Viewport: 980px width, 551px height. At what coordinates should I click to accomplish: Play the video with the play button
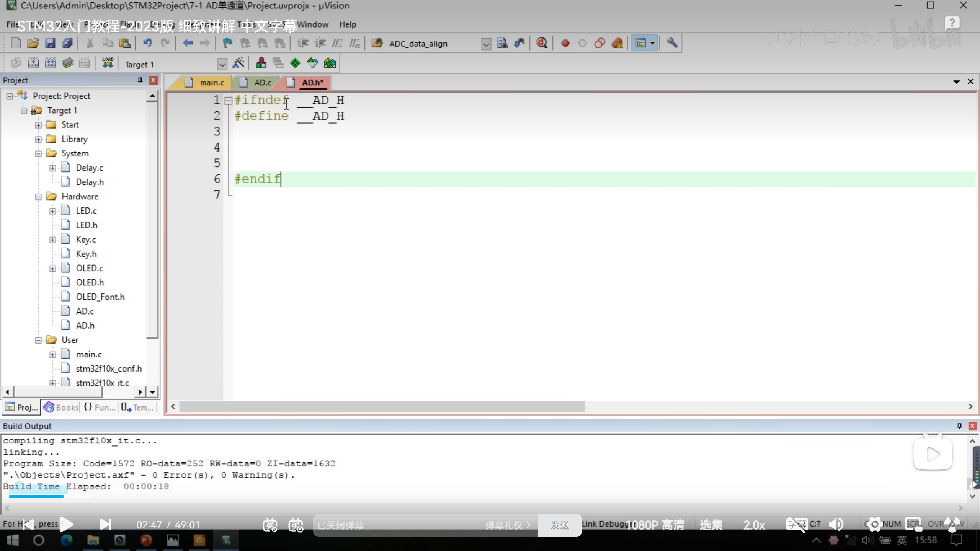pos(66,524)
